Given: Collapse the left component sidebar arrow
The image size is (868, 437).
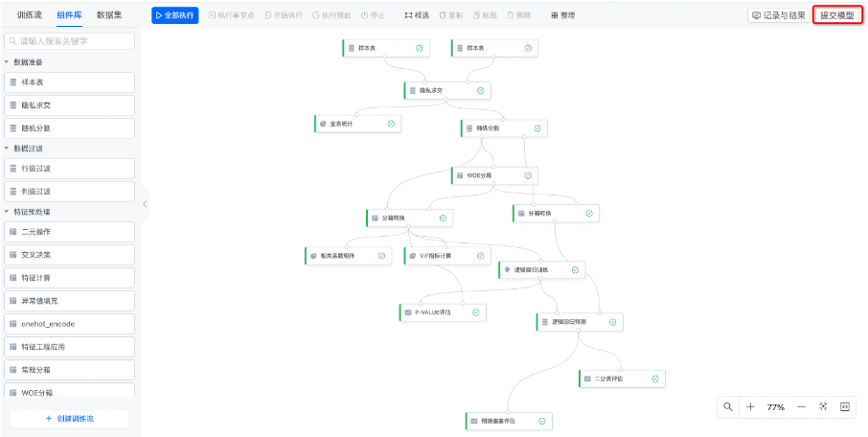Looking at the screenshot, I should tap(145, 204).
